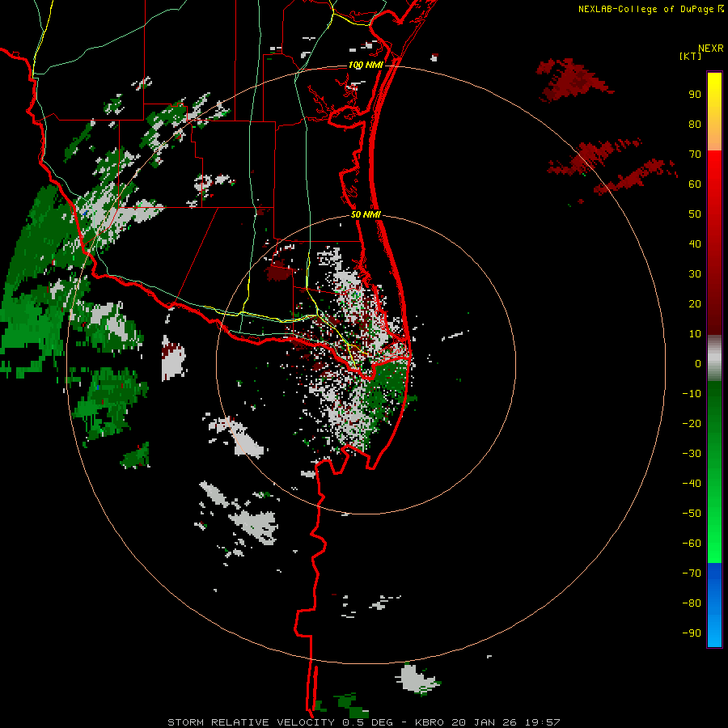This screenshot has width=728, height=728.
Task: Click the NEXR label above color scale
Action: (710, 49)
